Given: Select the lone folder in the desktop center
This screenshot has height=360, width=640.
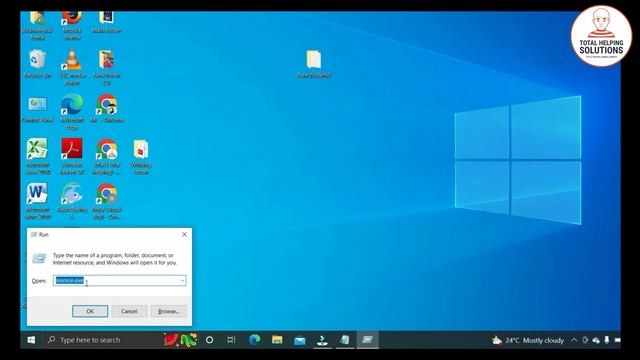Looking at the screenshot, I should pyautogui.click(x=313, y=64).
